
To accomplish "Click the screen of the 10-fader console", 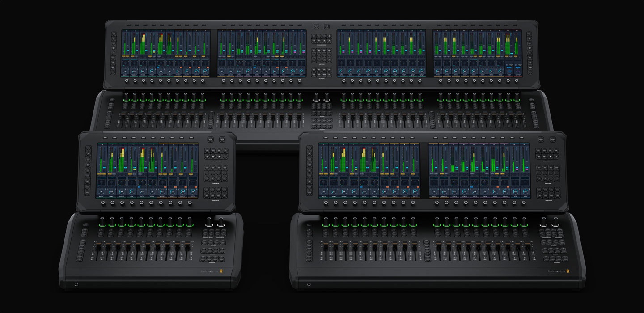I will click(x=148, y=171).
